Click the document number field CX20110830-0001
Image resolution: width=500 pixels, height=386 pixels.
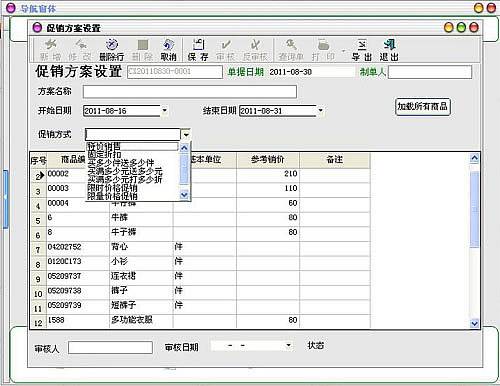pyautogui.click(x=175, y=72)
